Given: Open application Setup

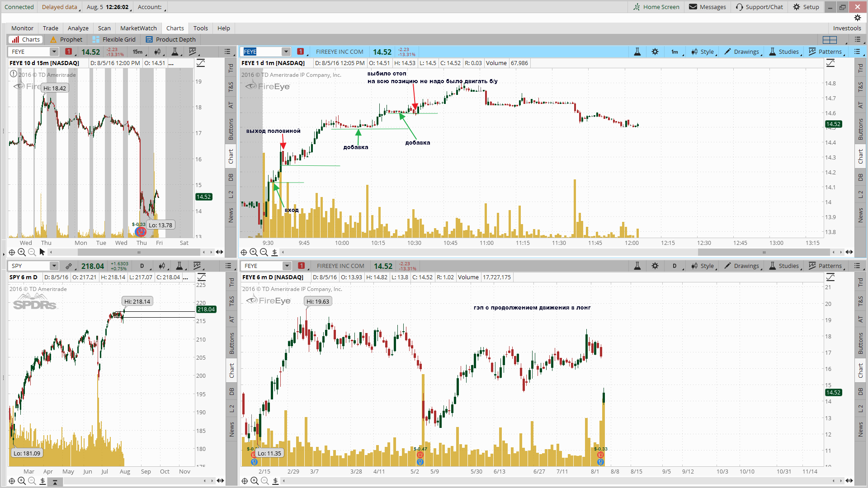Looking at the screenshot, I should pyautogui.click(x=806, y=7).
